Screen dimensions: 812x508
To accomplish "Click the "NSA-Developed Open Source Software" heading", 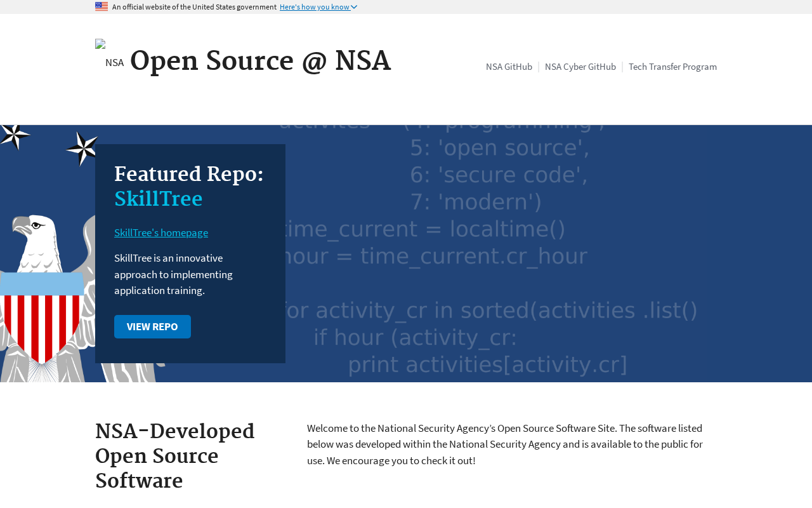I will 175,457.
